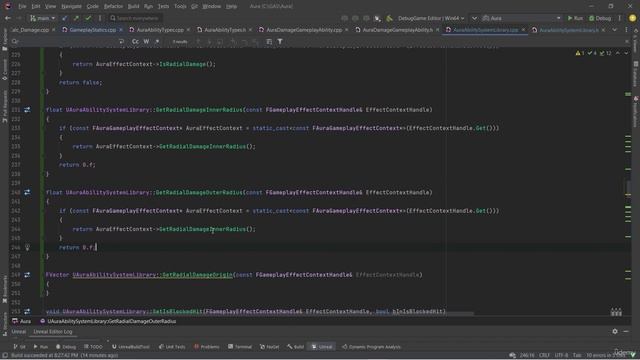Viewport: 640px width, 360px height.
Task: Click the new line icon in find bar
Action: point(121,41)
